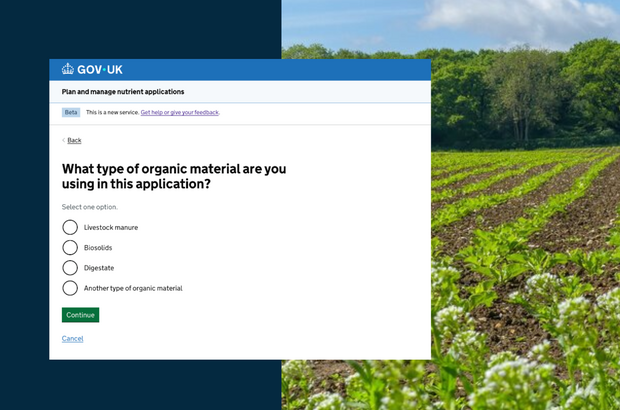Screen dimensions: 620x410
Task: Click the 'Digestate' label text
Action: coord(101,267)
